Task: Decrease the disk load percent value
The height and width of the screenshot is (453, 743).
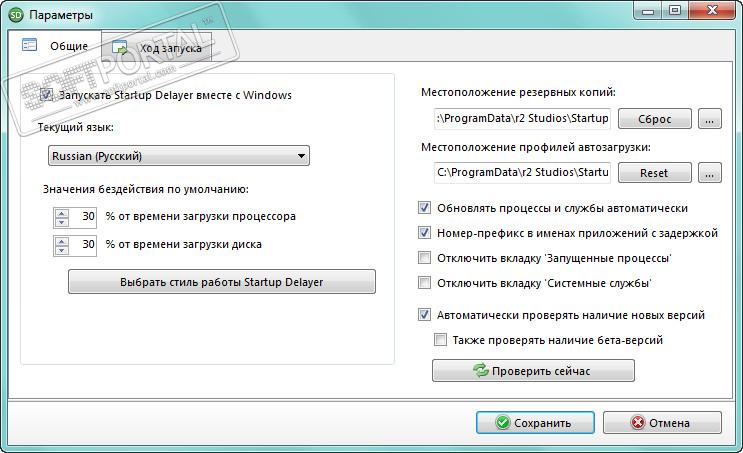Action: tap(62, 250)
